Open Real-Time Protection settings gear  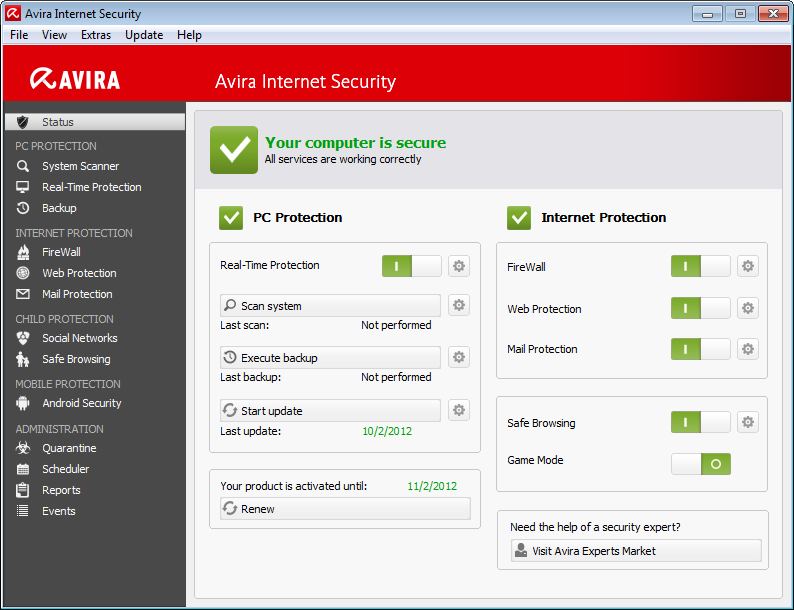(x=459, y=266)
